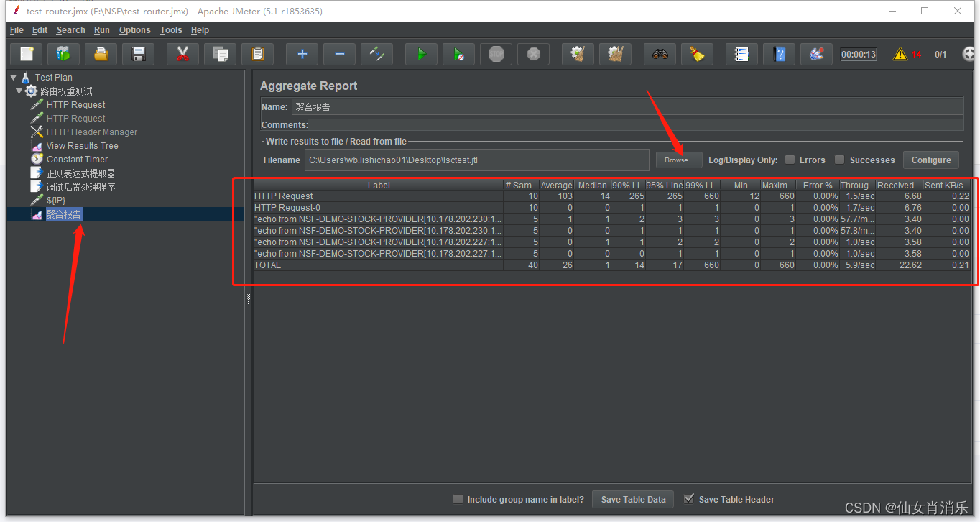The width and height of the screenshot is (980, 522).
Task: Open the File menu
Action: click(x=17, y=30)
